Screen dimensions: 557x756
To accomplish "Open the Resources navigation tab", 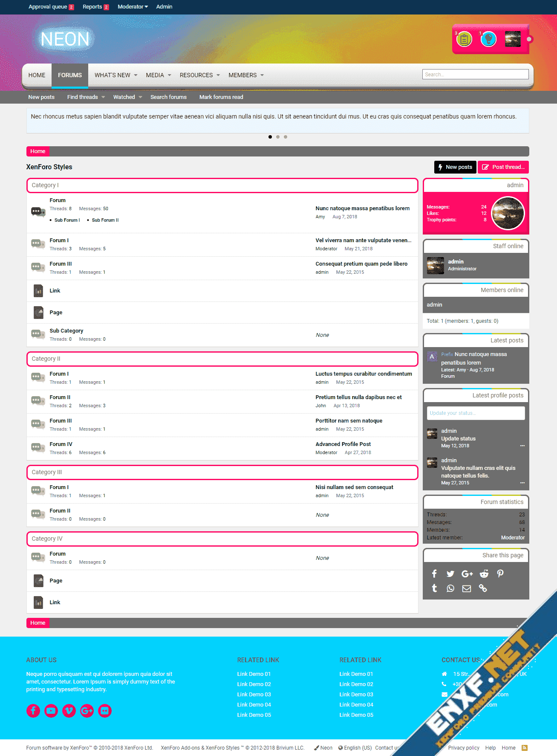I will tap(196, 75).
